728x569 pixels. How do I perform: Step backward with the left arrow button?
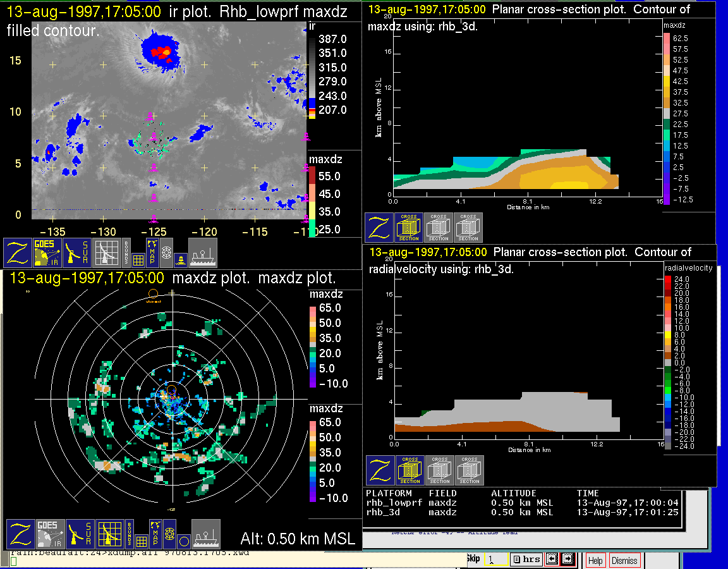(552, 559)
